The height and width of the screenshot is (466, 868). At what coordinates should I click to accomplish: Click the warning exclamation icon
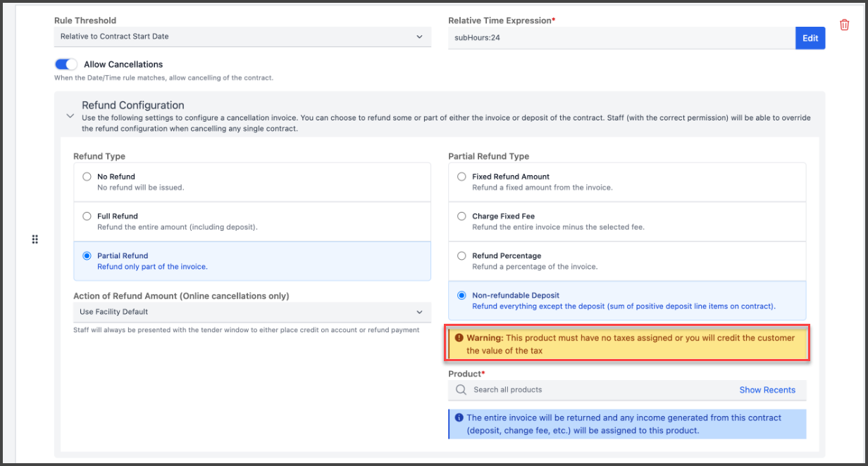[459, 338]
